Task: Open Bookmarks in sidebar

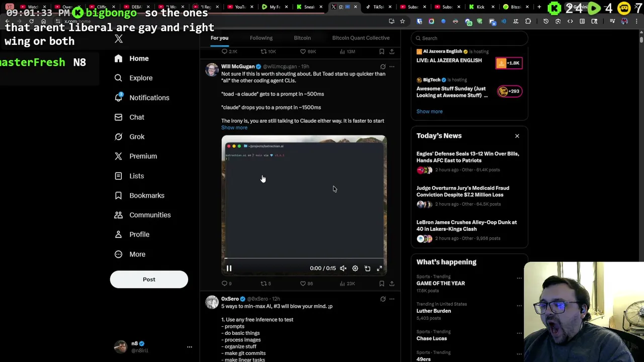Action: 140,196
